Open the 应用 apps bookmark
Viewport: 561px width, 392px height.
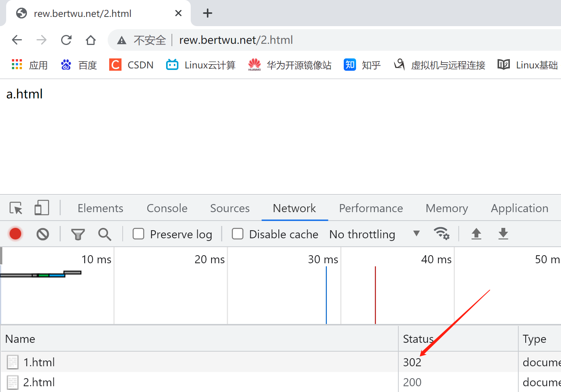(30, 65)
